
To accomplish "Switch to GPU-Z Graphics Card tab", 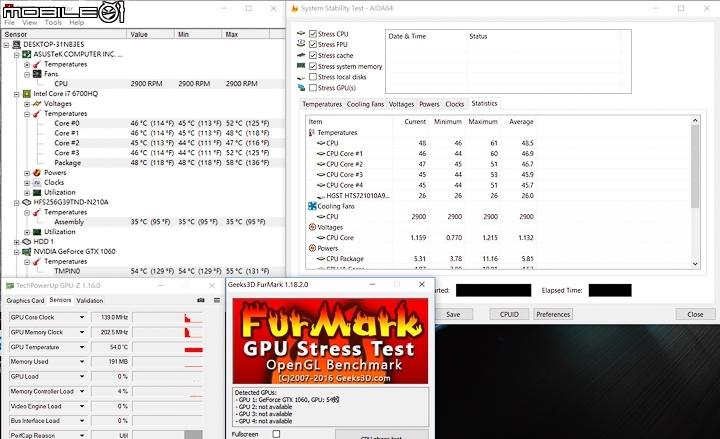I will click(25, 300).
